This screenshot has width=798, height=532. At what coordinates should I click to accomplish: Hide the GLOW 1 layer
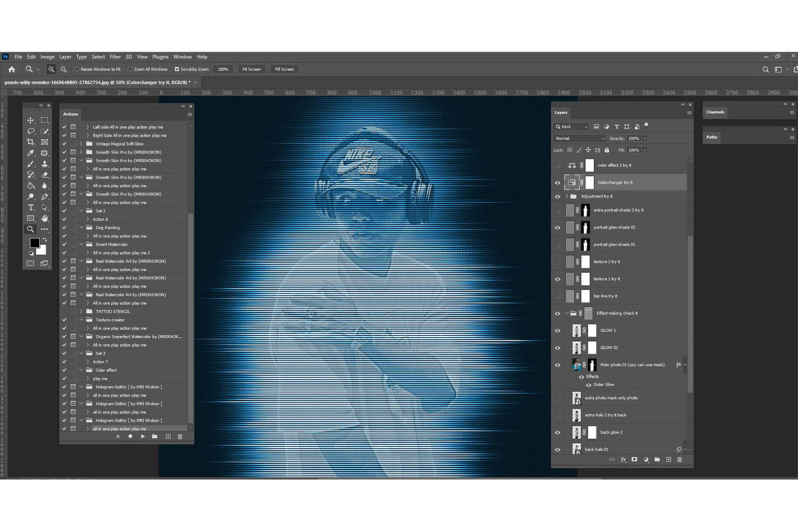click(x=558, y=331)
